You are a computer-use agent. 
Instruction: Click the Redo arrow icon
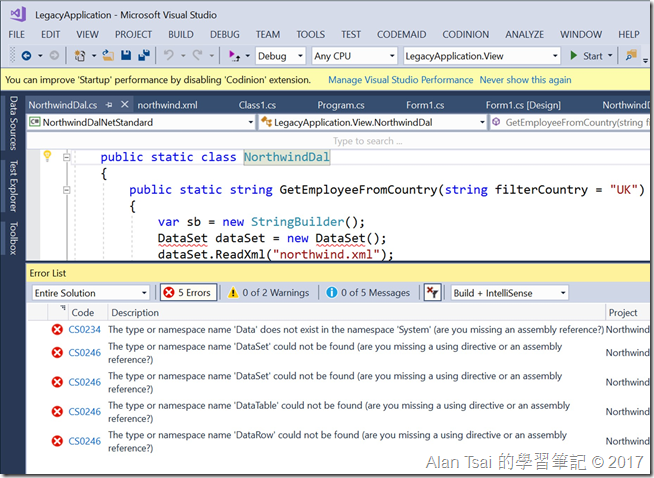[197, 55]
